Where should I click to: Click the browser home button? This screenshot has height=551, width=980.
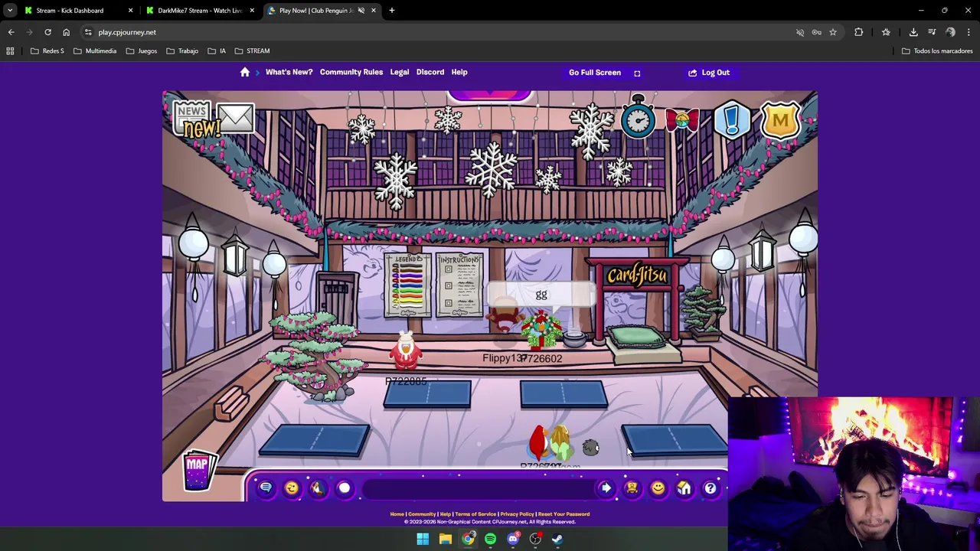tap(66, 32)
